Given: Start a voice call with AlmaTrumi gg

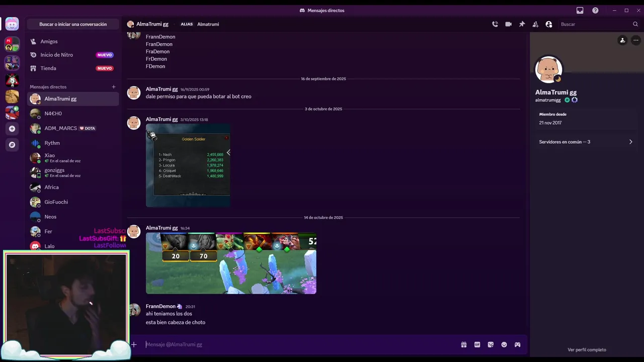Looking at the screenshot, I should [x=495, y=24].
